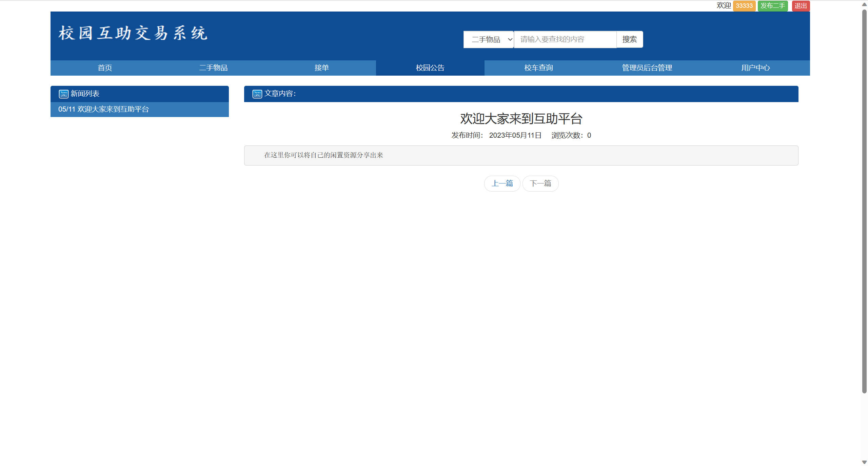
Task: Click the 上一篇 button
Action: (x=502, y=183)
